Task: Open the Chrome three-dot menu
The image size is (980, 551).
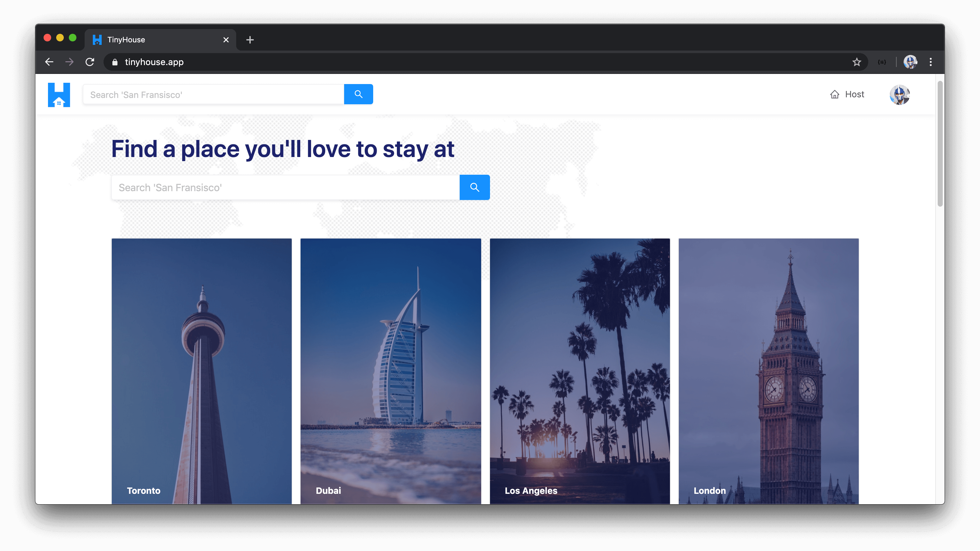Action: (930, 62)
